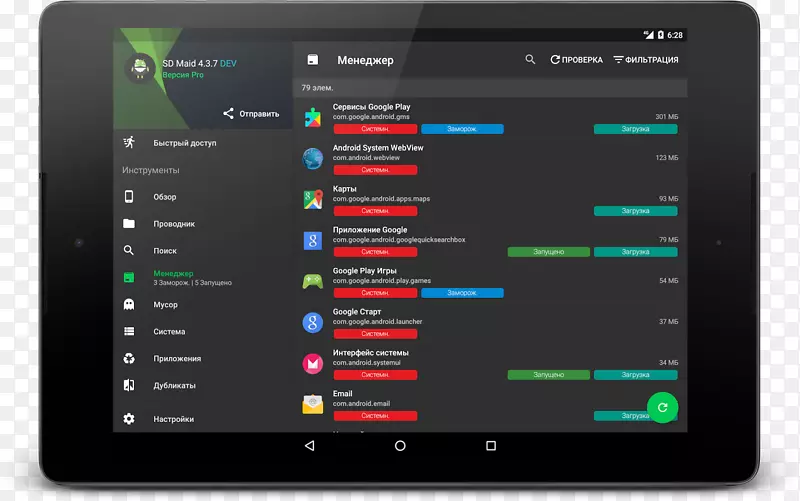
Task: Tap the ПРОВЕРКА refresh button
Action: point(576,60)
